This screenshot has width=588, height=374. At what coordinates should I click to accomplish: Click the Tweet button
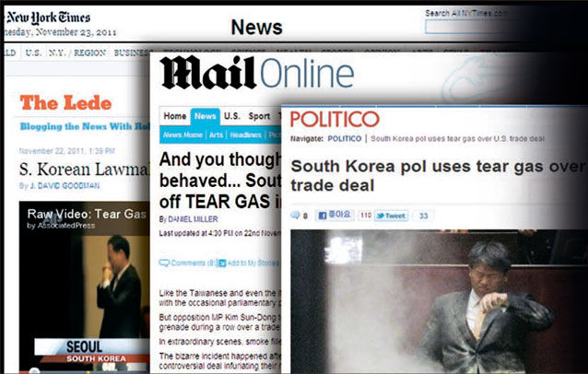391,216
